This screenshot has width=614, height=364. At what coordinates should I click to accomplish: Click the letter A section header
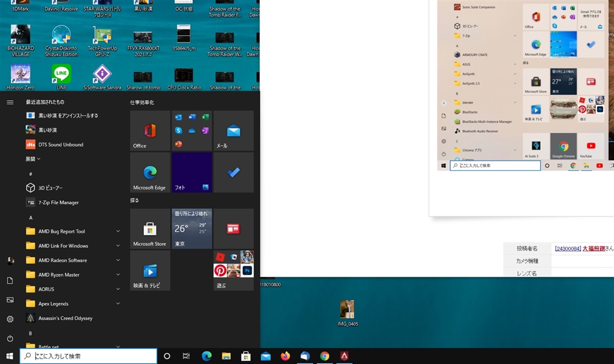click(31, 218)
